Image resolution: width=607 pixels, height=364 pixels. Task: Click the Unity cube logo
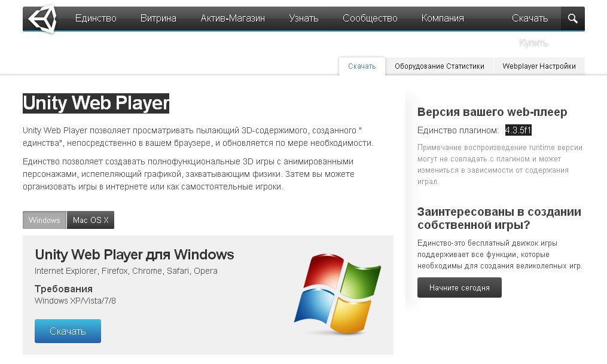(42, 19)
